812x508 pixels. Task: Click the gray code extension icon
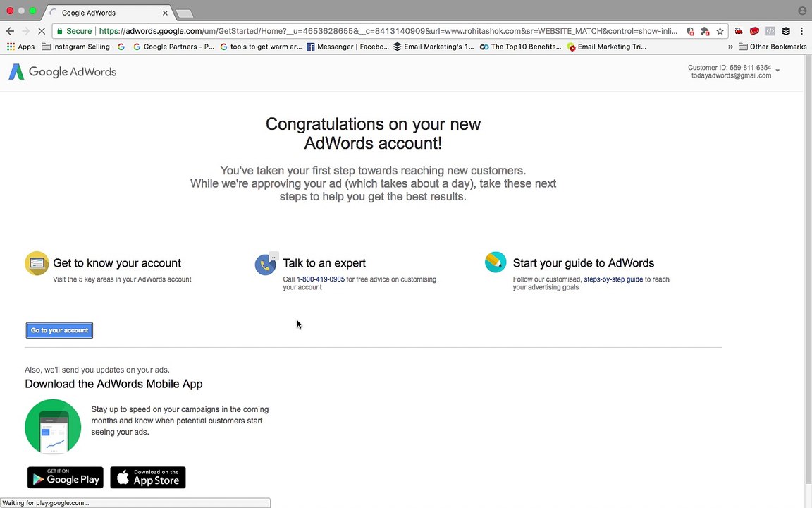pyautogui.click(x=770, y=31)
